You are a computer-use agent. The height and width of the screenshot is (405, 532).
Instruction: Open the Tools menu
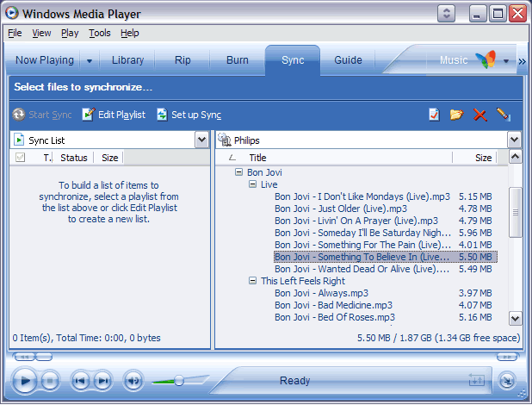click(99, 33)
